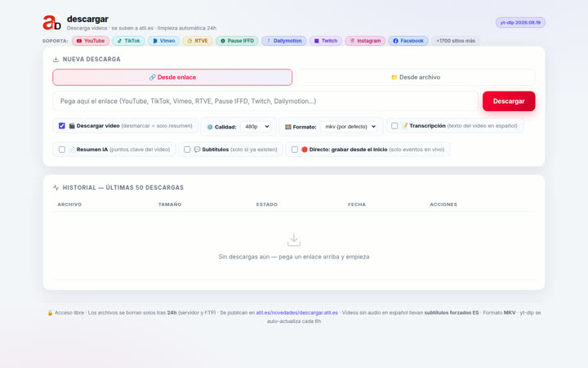Viewport: 588px width, 368px height.
Task: Open the Formato mkv dropdown
Action: (x=350, y=127)
